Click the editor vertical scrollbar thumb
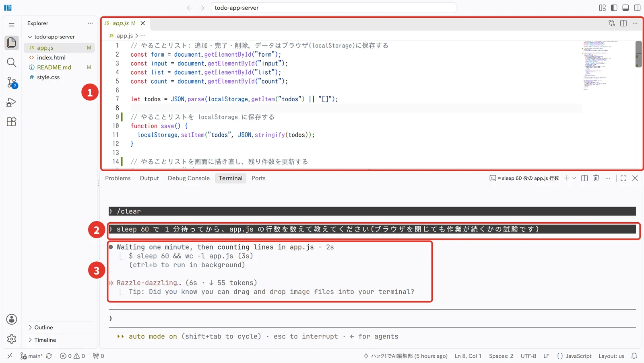644x363 pixels. click(638, 54)
